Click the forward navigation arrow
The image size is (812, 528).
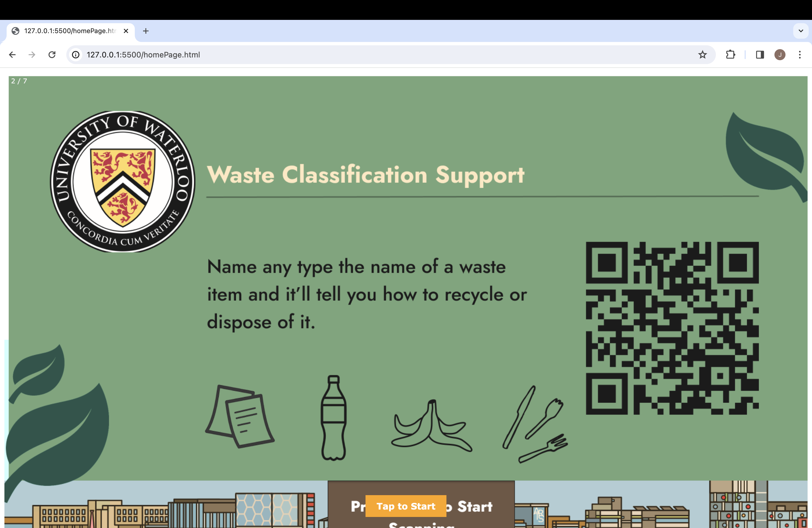(x=32, y=55)
